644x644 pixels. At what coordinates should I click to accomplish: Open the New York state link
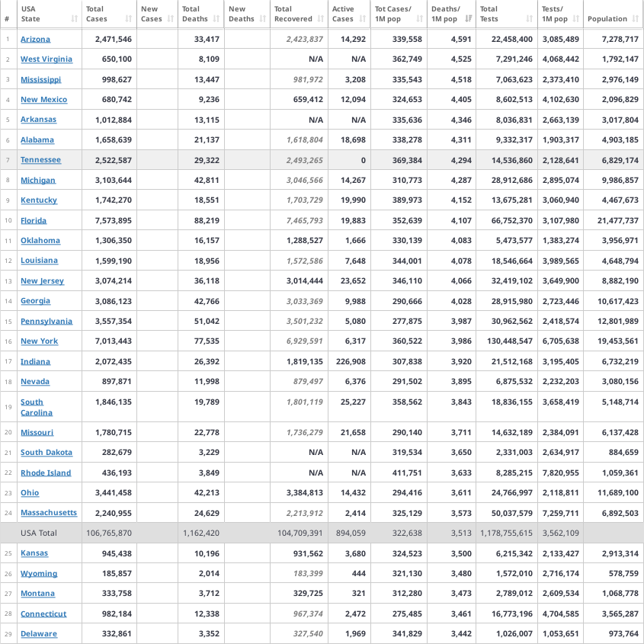39,341
